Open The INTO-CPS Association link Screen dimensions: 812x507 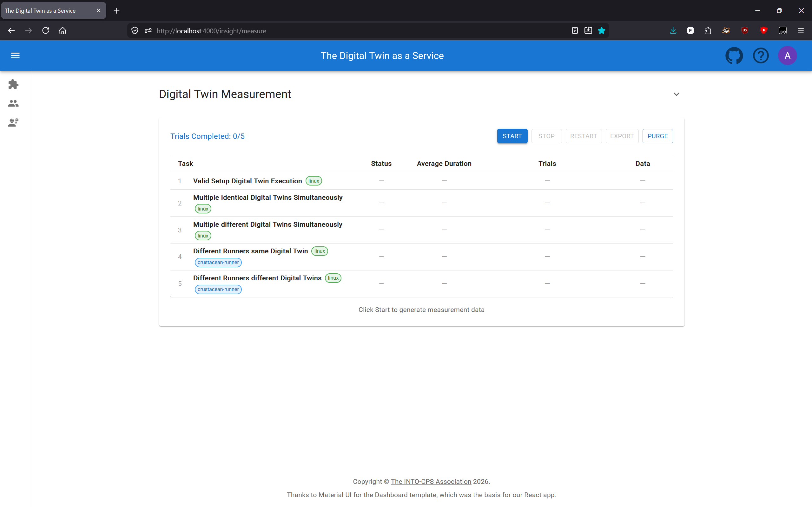click(x=431, y=482)
